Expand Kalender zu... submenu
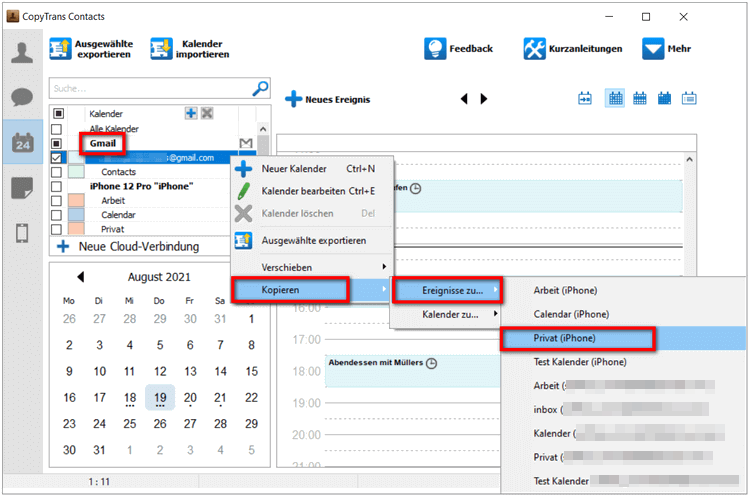 (x=446, y=314)
